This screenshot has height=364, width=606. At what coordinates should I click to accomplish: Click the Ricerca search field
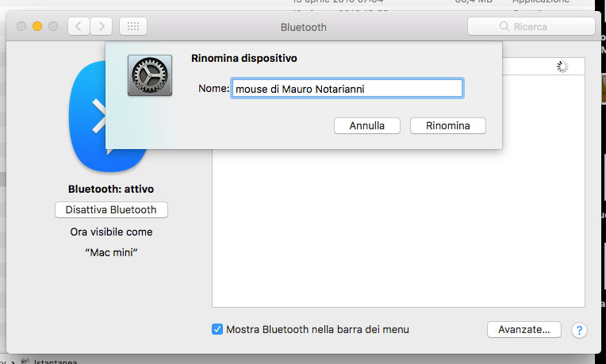531,26
